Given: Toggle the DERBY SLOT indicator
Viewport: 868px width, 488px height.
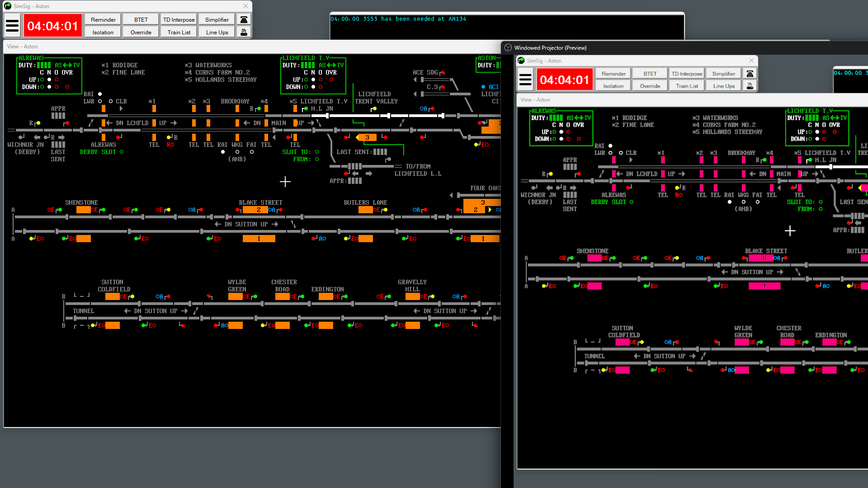Looking at the screenshot, I should pos(122,152).
